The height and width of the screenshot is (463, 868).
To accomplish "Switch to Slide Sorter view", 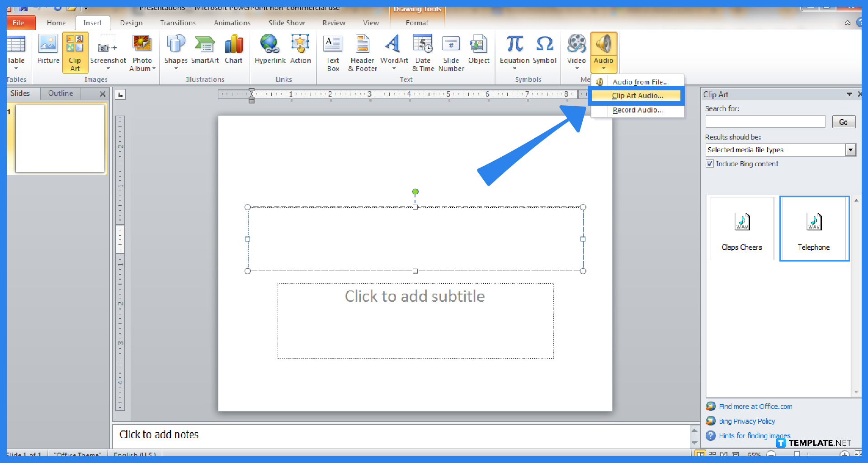I will coord(712,454).
